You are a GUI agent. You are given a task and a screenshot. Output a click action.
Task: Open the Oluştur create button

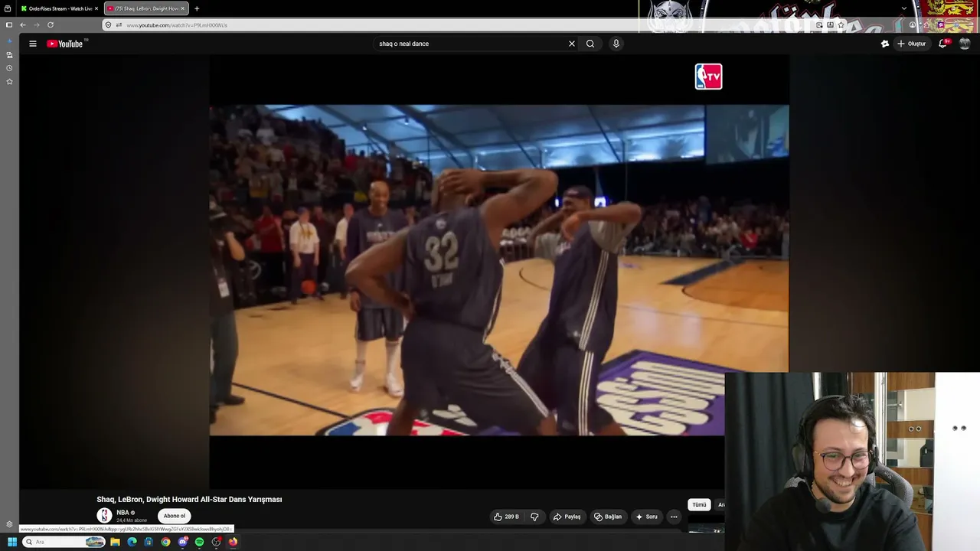pos(911,44)
